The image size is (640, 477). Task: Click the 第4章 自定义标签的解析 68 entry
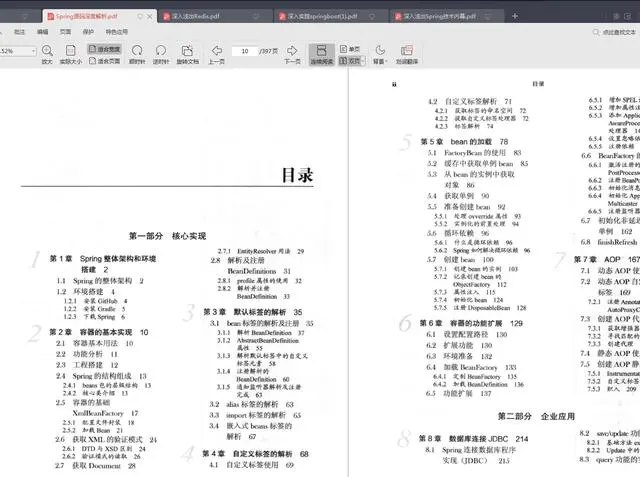256,454
